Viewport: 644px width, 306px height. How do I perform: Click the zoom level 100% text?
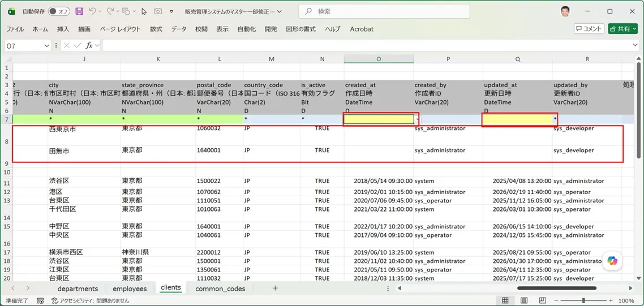[626, 301]
